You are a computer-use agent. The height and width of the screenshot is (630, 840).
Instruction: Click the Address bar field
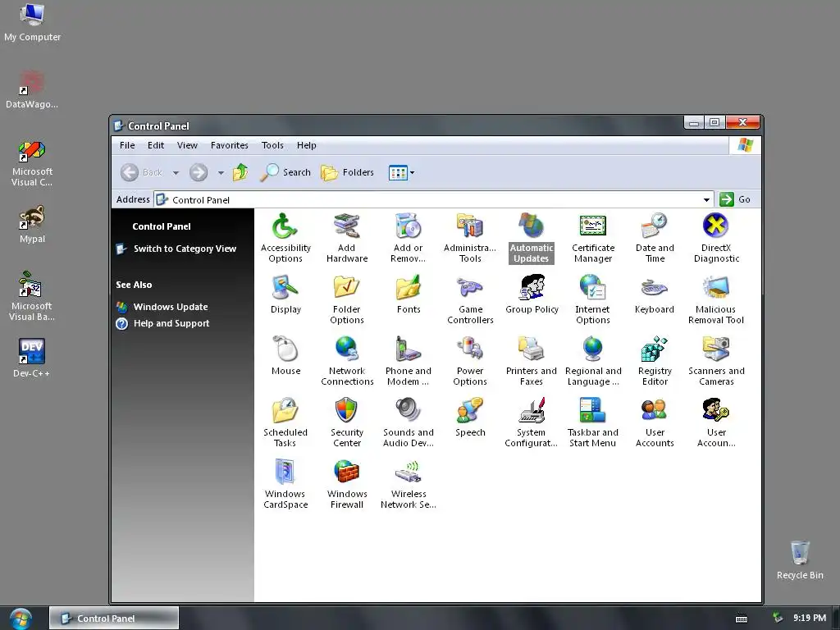(433, 200)
